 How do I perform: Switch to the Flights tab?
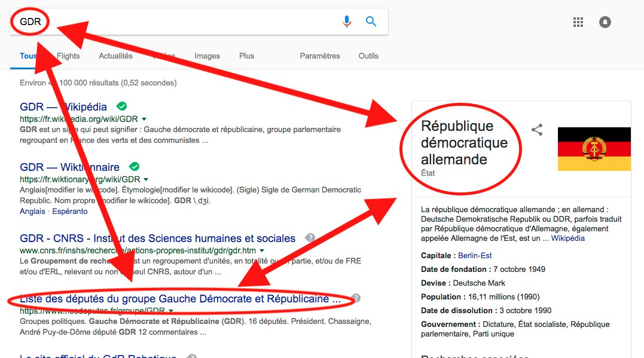68,56
